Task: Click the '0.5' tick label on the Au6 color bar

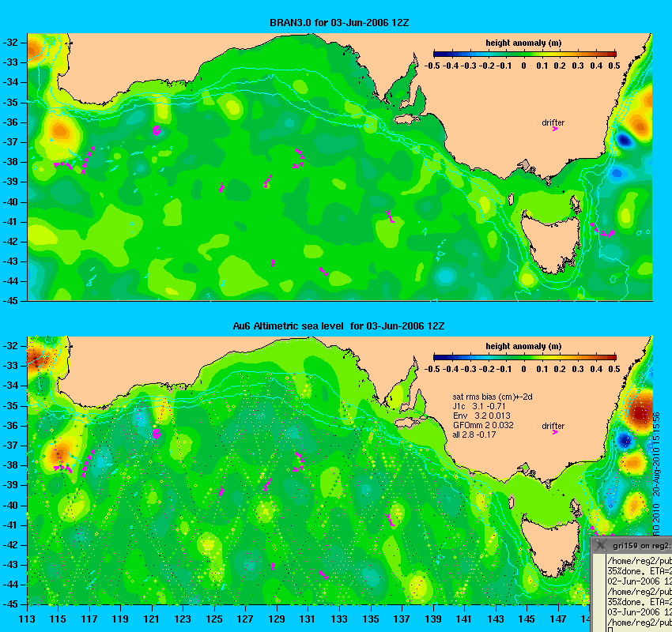Action: [614, 369]
